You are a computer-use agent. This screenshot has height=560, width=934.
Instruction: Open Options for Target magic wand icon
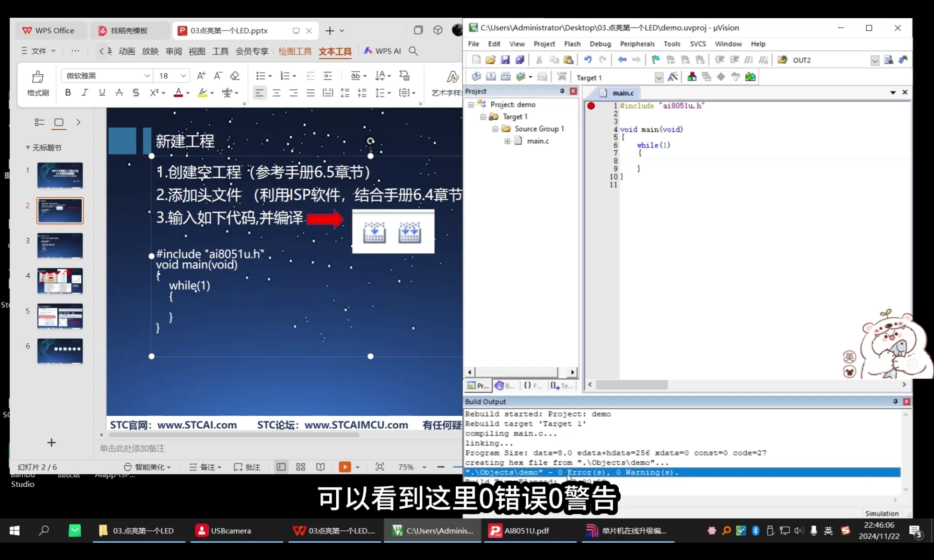click(672, 77)
